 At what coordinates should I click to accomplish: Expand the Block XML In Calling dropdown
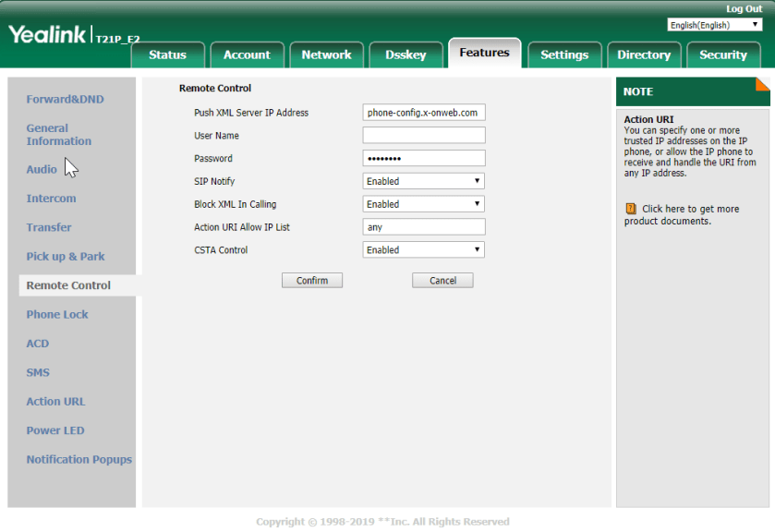click(x=424, y=204)
